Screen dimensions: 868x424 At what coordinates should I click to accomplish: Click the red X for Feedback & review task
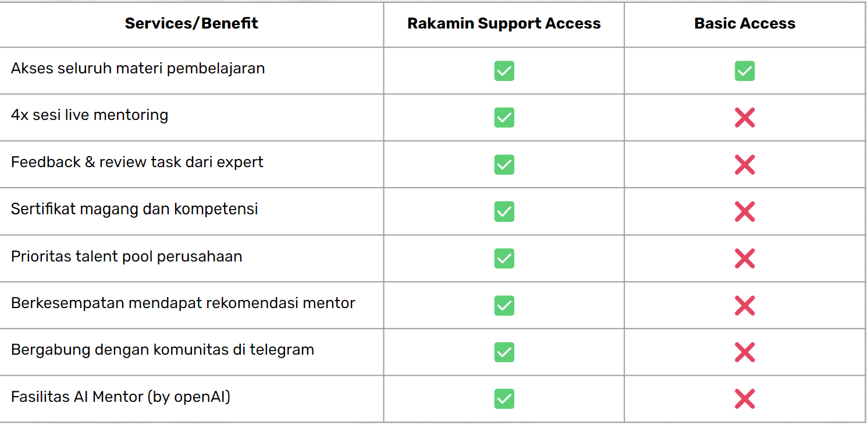[x=745, y=165]
